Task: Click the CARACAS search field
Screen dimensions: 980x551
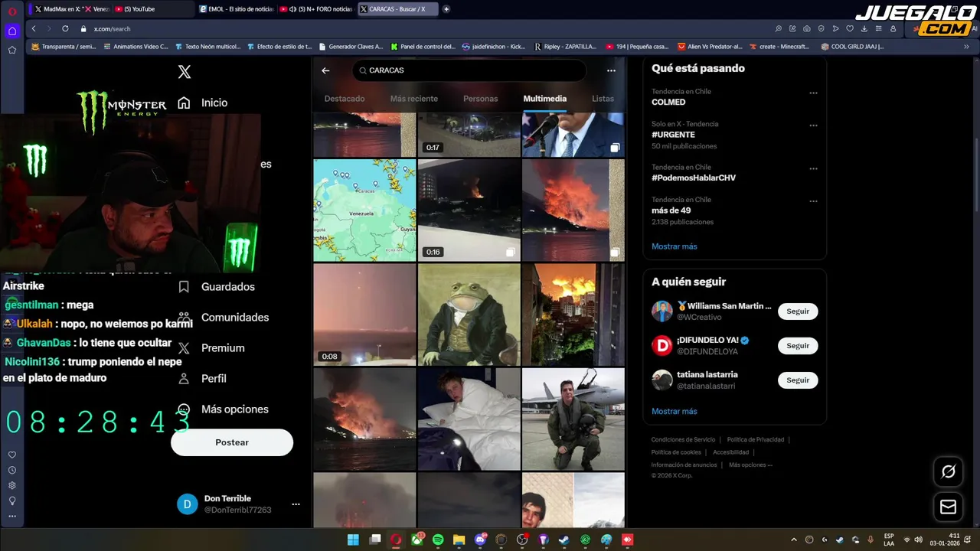Action: (x=469, y=70)
